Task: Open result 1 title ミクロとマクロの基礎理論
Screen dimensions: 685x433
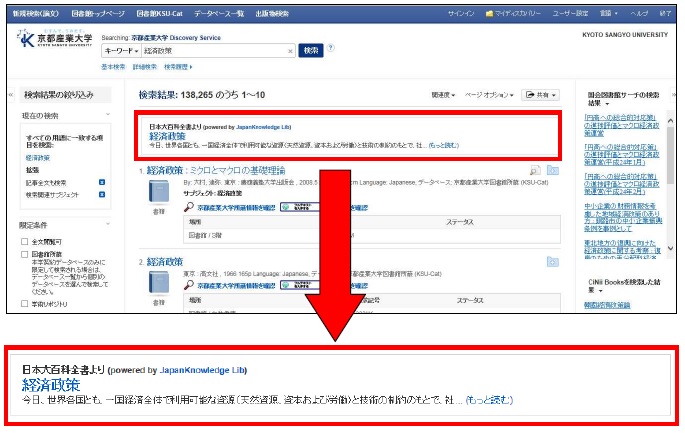Action: click(x=216, y=170)
